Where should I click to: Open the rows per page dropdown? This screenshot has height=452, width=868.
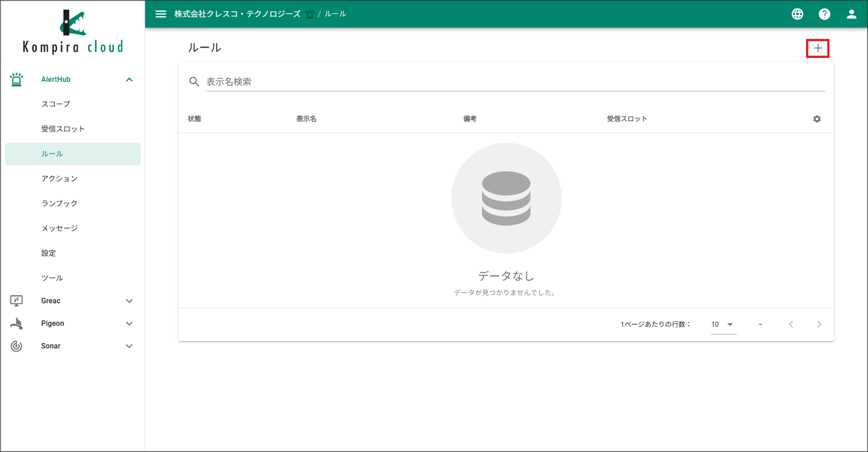[x=723, y=325]
